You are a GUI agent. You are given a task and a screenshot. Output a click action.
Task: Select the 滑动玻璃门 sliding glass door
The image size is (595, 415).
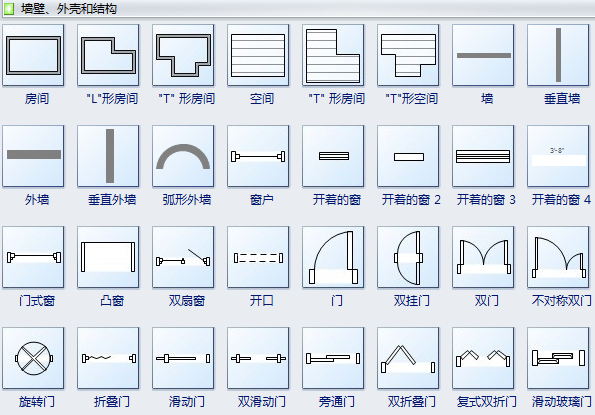558,358
